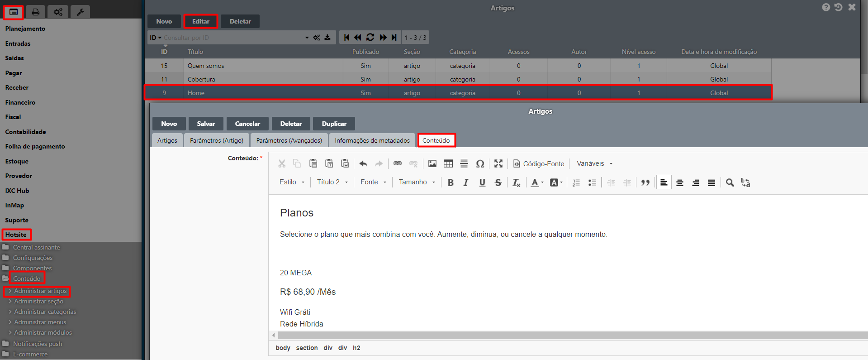This screenshot has height=360, width=868.
Task: Open the Tamanho size dropdown
Action: (x=417, y=182)
